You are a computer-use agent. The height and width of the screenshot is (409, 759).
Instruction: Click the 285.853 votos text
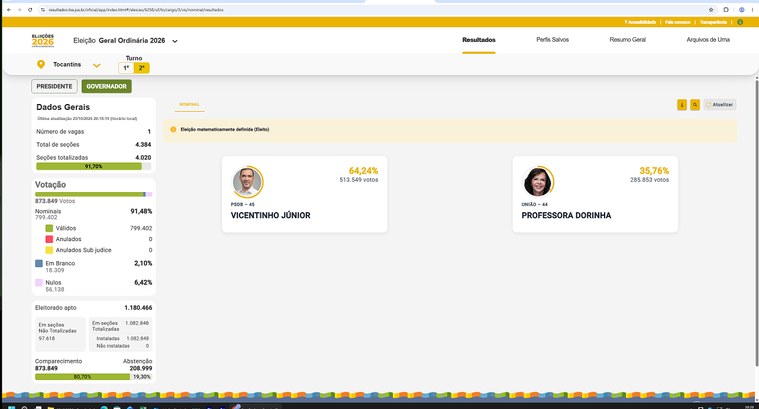(x=649, y=180)
